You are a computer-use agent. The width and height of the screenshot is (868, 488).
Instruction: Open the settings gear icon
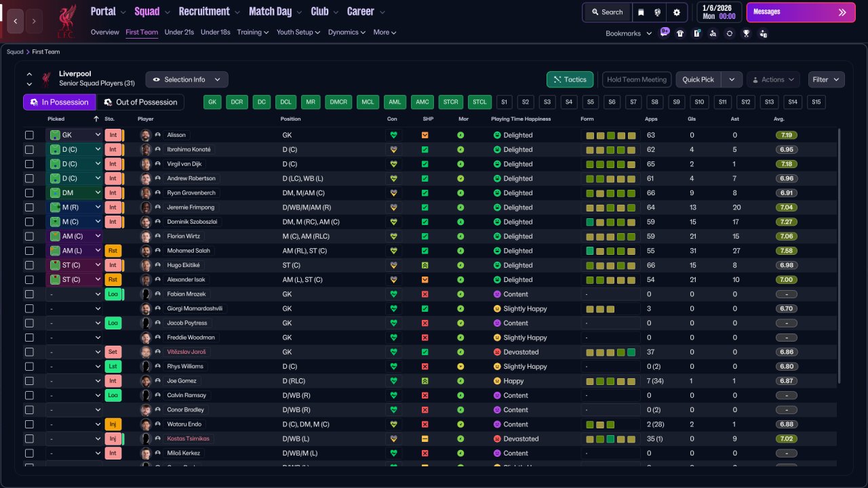tap(676, 12)
